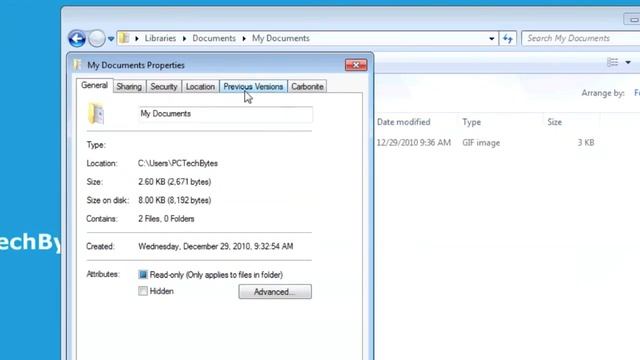This screenshot has width=640, height=360.
Task: Click the Created date value
Action: (216, 247)
